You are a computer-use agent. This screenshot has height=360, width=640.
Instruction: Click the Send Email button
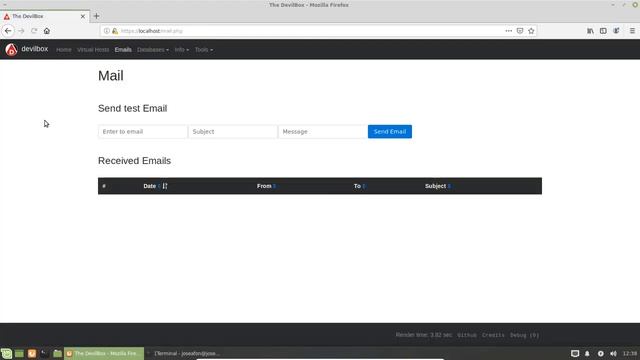tap(390, 131)
